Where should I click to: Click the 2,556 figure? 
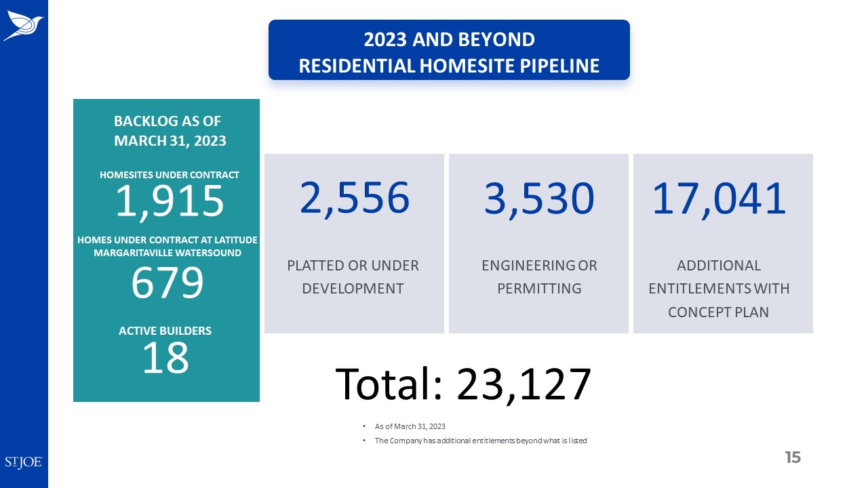point(355,199)
